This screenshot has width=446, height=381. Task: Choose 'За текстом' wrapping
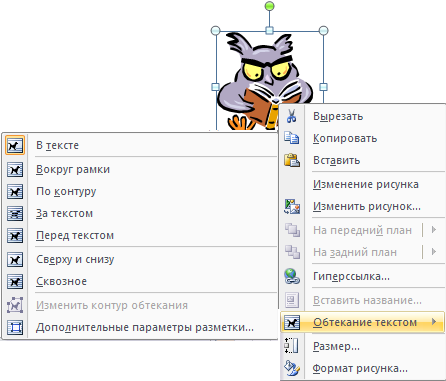[140, 214]
